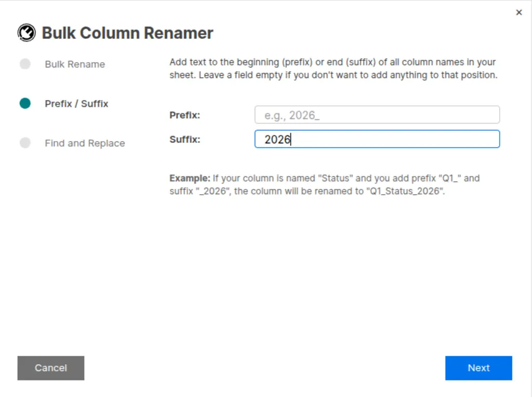Proceed with the Next button
The height and width of the screenshot is (397, 532).
[478, 368]
